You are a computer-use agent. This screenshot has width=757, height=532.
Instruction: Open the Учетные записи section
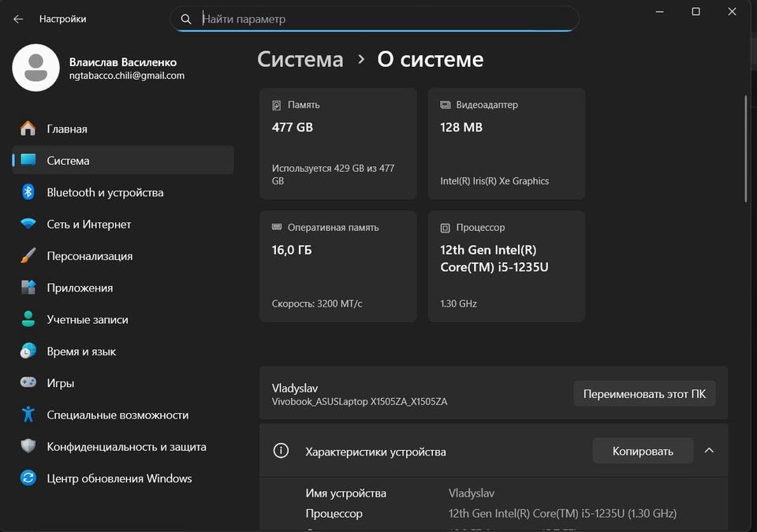87,320
